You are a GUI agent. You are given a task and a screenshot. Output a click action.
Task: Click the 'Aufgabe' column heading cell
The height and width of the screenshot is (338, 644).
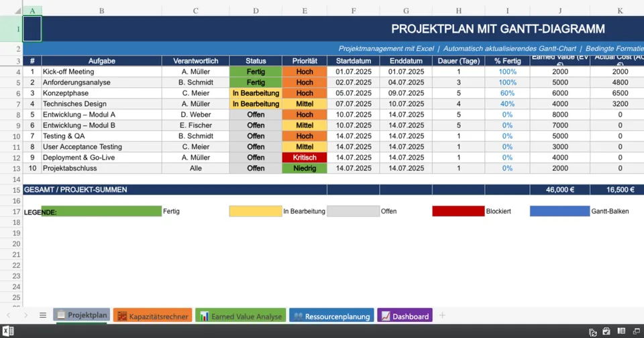101,61
